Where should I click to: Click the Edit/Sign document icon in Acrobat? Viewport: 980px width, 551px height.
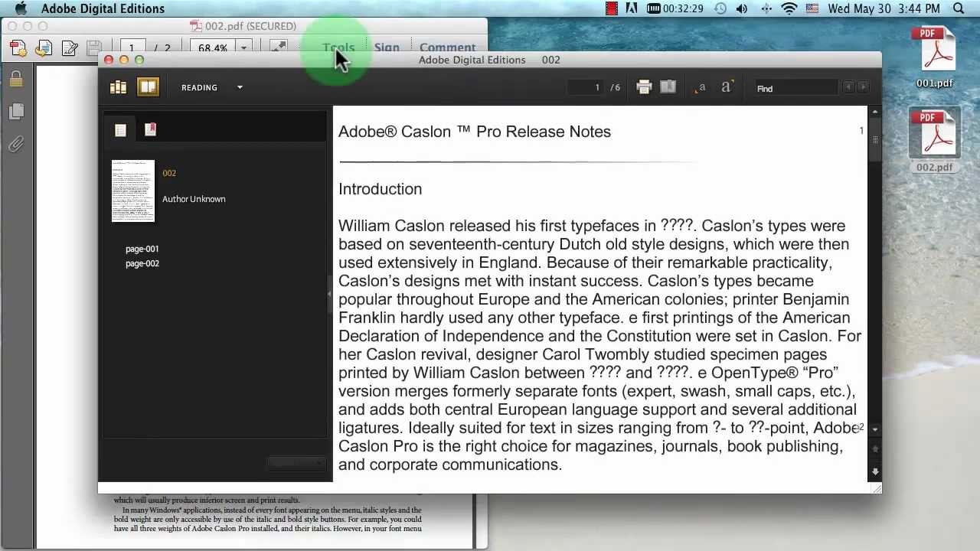click(70, 48)
